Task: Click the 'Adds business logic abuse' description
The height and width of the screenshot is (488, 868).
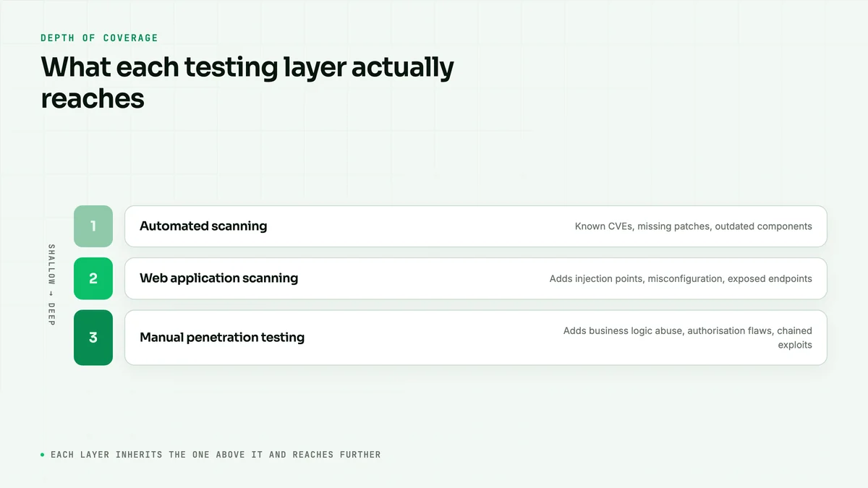Action: 687,338
